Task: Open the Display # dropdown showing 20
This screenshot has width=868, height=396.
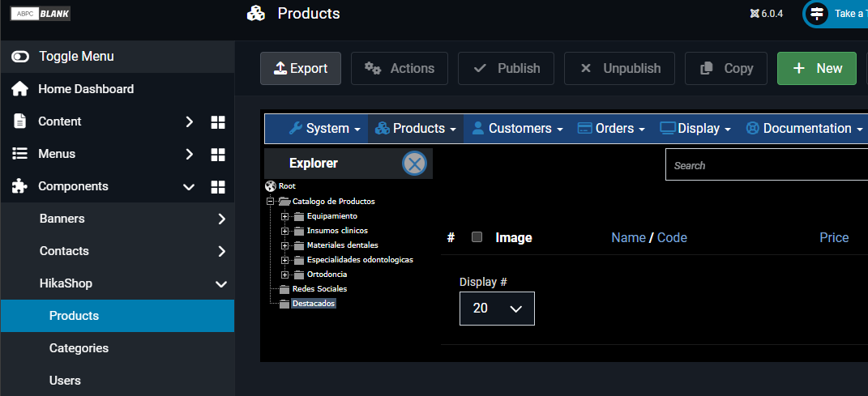Action: (497, 309)
